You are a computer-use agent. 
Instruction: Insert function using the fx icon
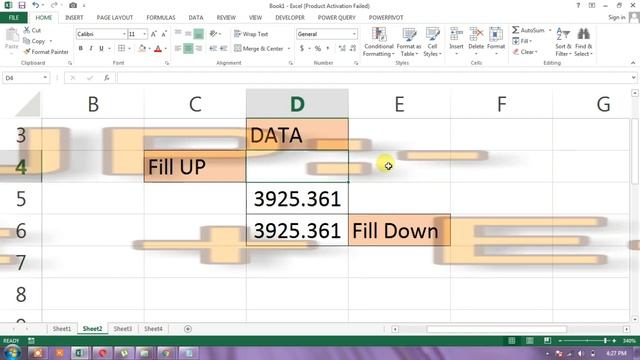[107, 78]
